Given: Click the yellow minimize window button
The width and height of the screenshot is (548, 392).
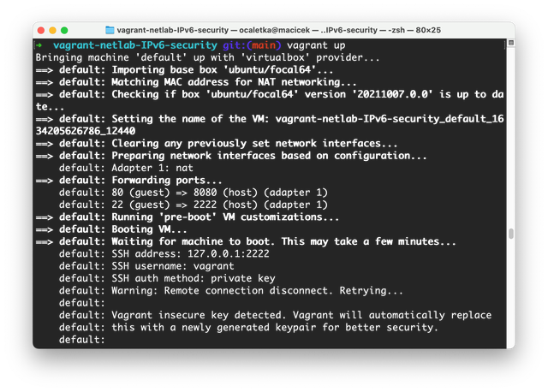Looking at the screenshot, I should tap(52, 31).
